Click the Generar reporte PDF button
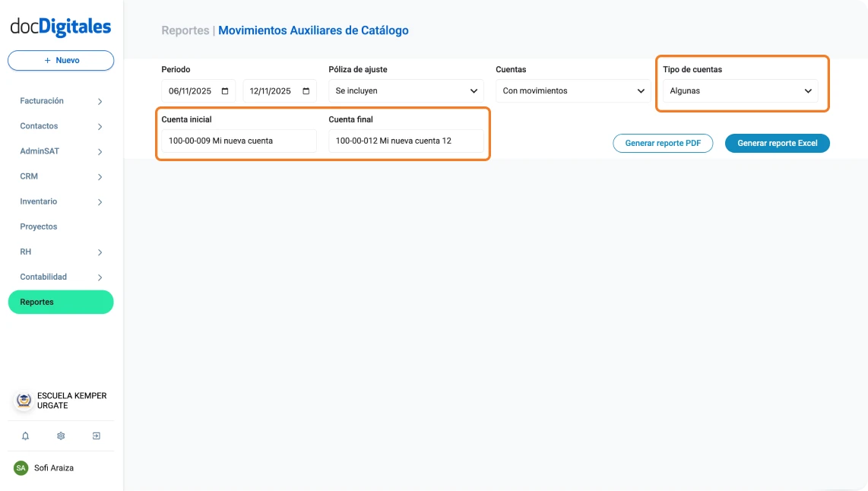The image size is (868, 491). pyautogui.click(x=663, y=143)
